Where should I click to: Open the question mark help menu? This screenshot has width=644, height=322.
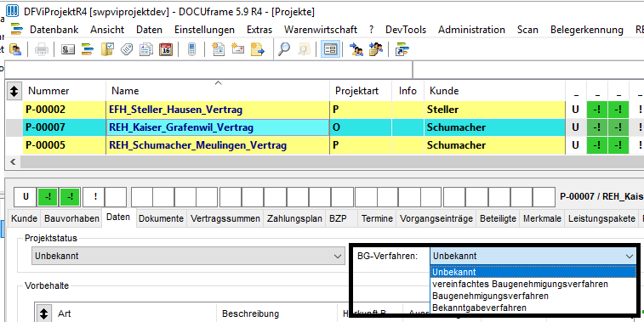371,30
